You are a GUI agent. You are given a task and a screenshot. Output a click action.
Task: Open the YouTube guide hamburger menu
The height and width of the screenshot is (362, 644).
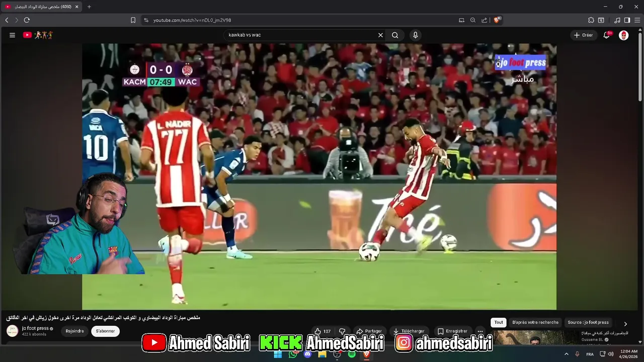[12, 35]
